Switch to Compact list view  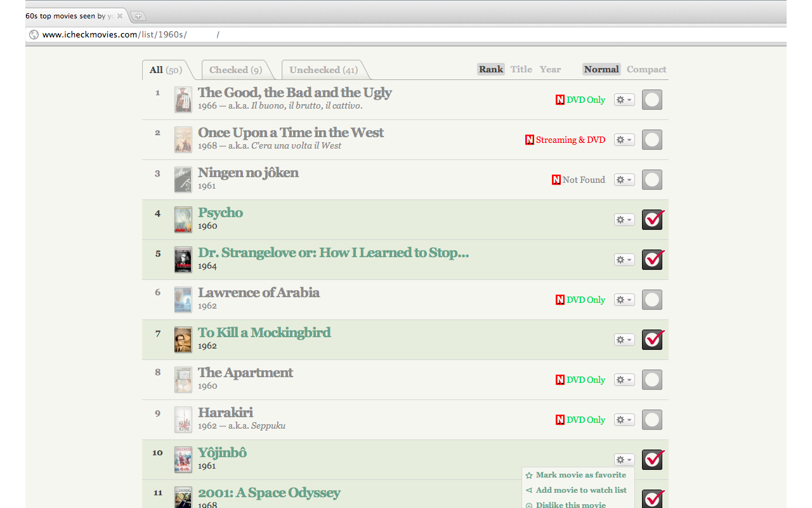tap(646, 69)
